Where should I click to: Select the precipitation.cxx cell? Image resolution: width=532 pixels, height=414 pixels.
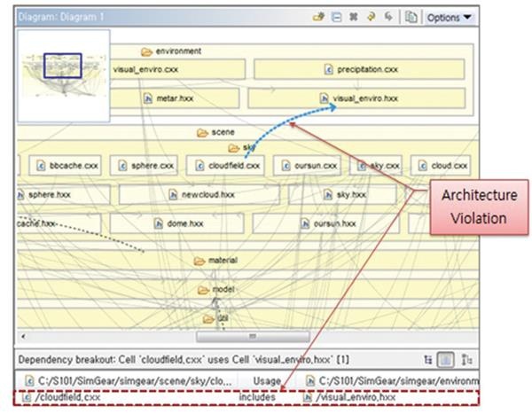pyautogui.click(x=359, y=69)
